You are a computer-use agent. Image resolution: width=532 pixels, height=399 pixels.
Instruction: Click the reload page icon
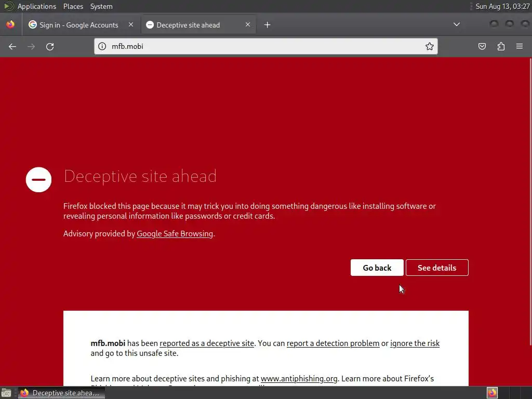pyautogui.click(x=50, y=46)
